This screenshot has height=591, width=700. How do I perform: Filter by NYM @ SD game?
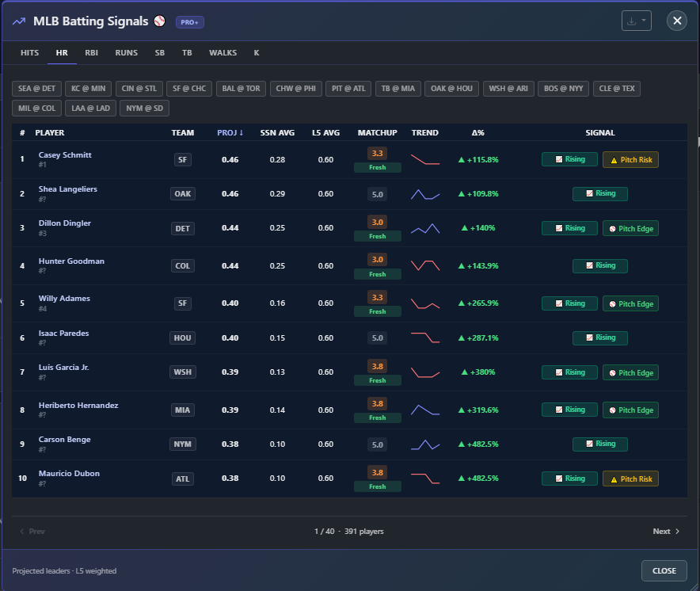145,108
